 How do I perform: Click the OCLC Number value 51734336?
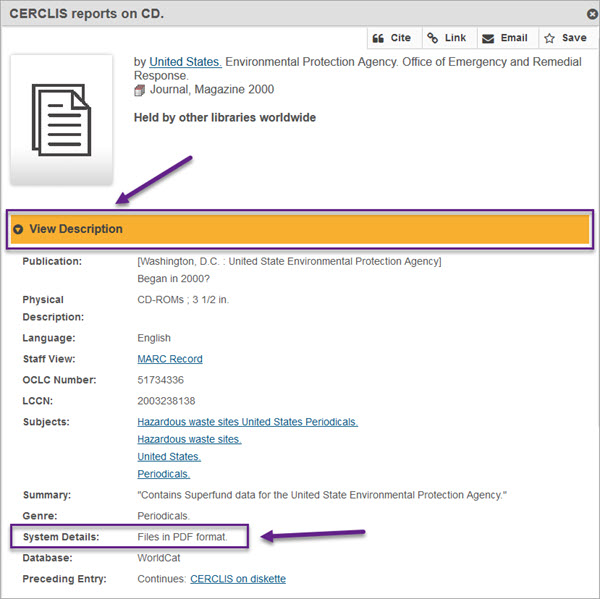(160, 380)
